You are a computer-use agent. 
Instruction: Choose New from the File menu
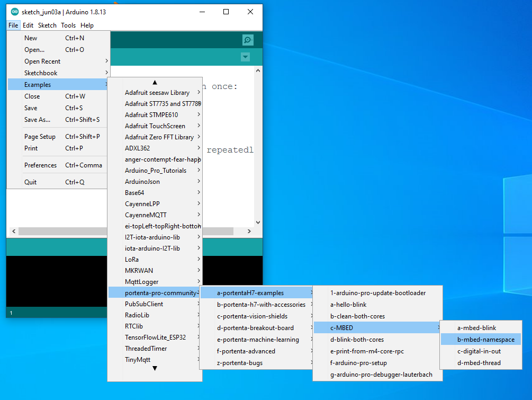coord(58,38)
